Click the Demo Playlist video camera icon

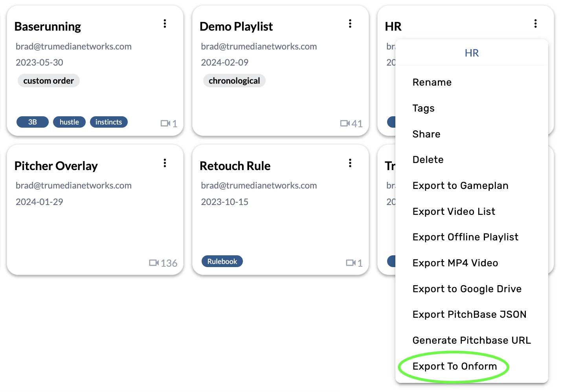pyautogui.click(x=345, y=124)
